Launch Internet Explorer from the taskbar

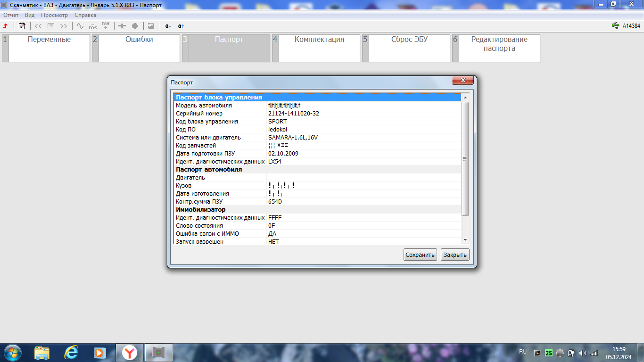(x=71, y=352)
